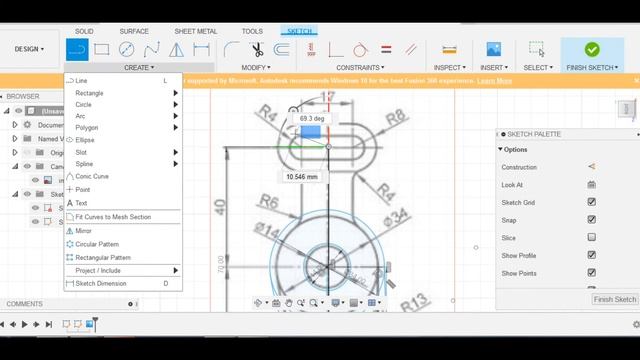Open the CONSTRAINTS dropdown
The height and width of the screenshot is (360, 640).
[x=360, y=67]
